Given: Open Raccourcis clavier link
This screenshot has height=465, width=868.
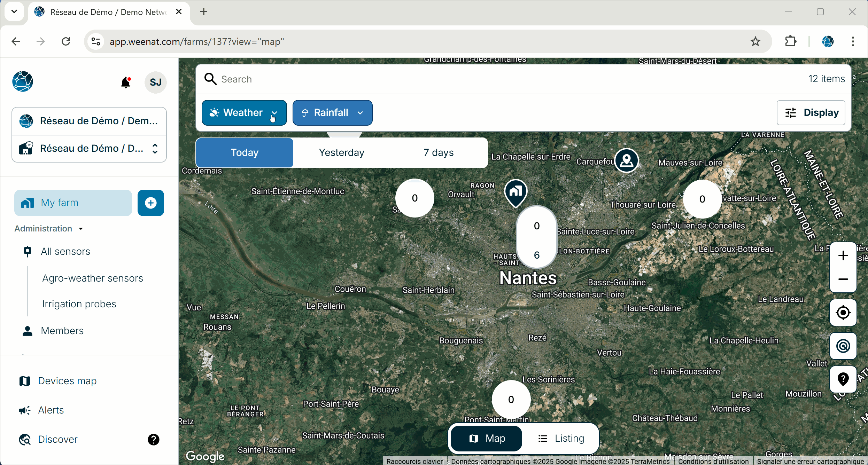Looking at the screenshot, I should pos(414,461).
